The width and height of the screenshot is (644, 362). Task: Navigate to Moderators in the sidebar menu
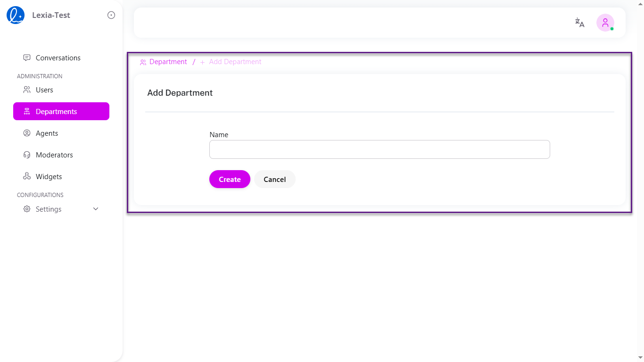coord(54,155)
